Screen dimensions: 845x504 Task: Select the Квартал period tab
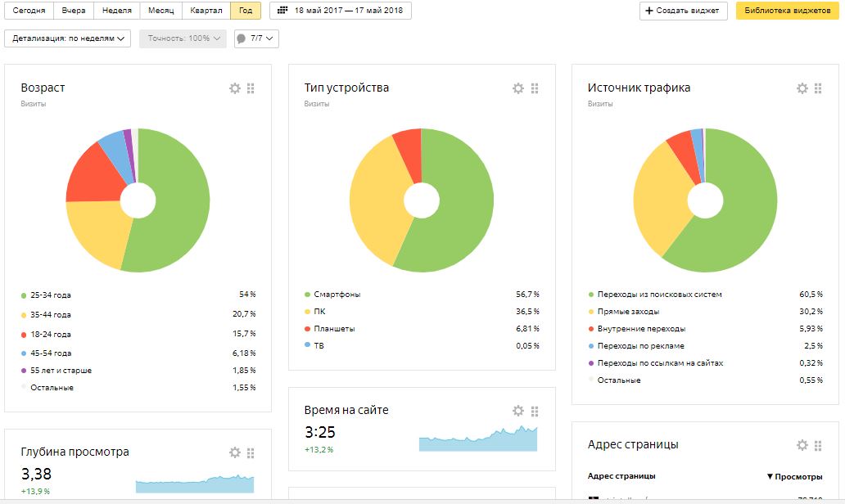(206, 11)
